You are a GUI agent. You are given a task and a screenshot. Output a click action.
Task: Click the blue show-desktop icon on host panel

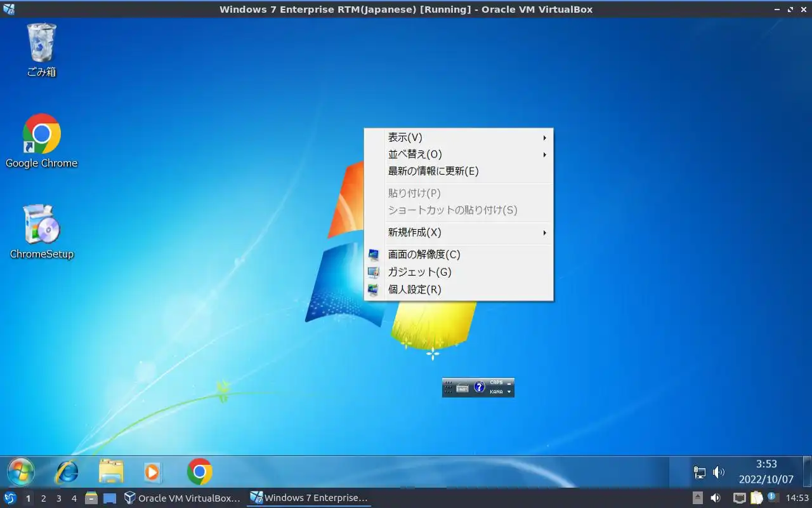coord(110,498)
